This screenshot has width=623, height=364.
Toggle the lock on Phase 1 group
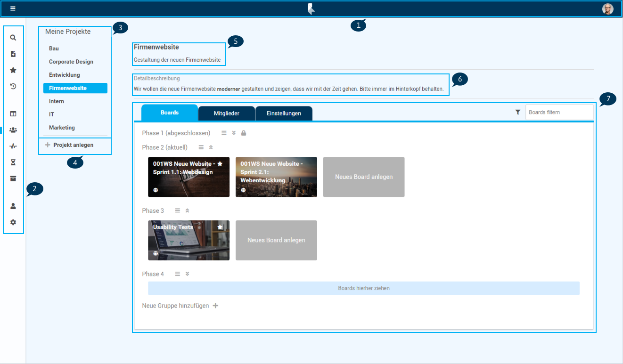244,133
